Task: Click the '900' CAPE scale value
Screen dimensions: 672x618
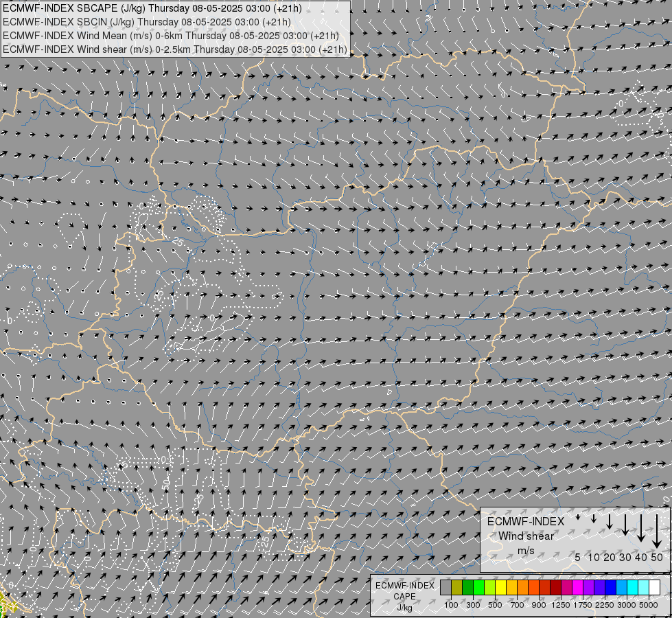Action: pyautogui.click(x=539, y=605)
